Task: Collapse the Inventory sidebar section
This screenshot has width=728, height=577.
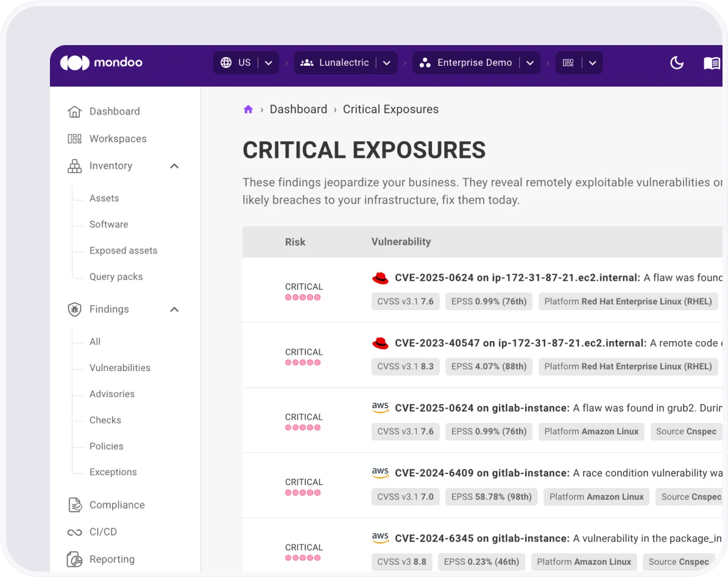Action: [174, 166]
